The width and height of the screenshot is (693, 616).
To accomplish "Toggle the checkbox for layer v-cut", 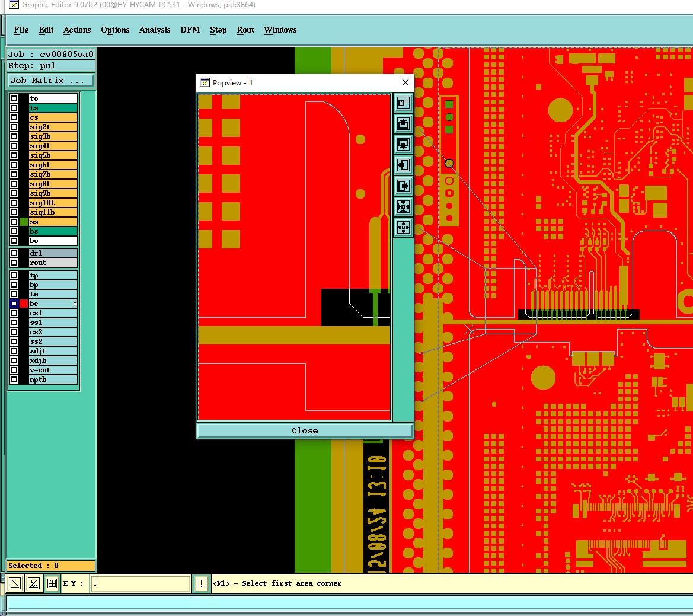I will [x=14, y=370].
